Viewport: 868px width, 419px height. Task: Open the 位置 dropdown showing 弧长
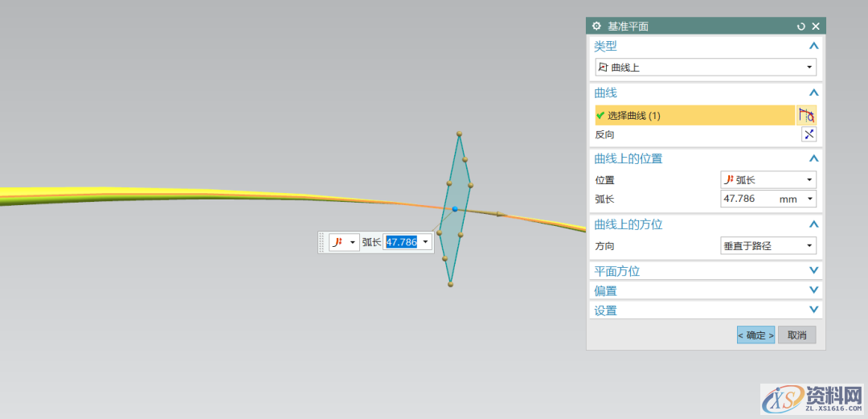point(768,179)
